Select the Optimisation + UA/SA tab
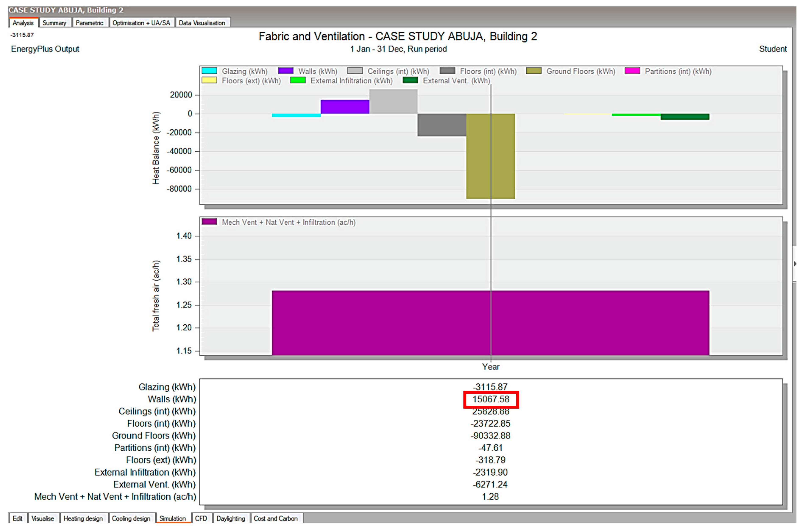This screenshot has width=802, height=532. 141,23
